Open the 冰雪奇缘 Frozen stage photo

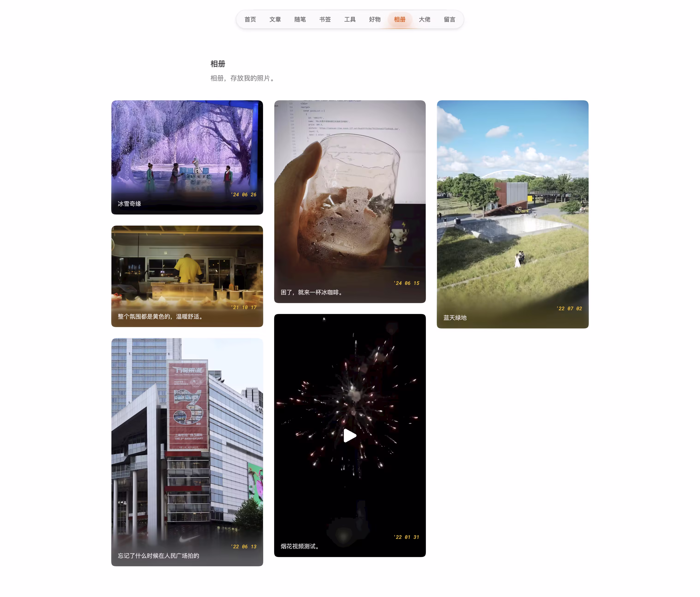[x=187, y=149]
